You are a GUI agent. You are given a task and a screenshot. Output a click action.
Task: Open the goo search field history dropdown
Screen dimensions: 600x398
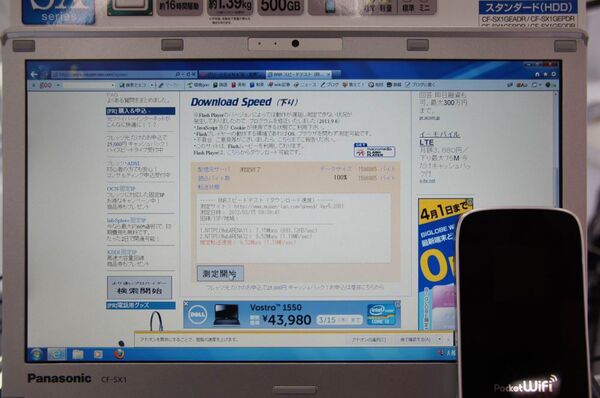pyautogui.click(x=113, y=85)
